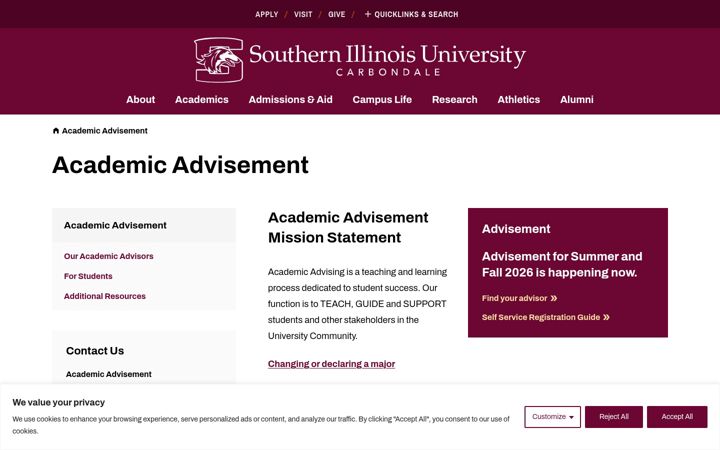Image resolution: width=720 pixels, height=450 pixels.
Task: Reject all cookies
Action: [614, 417]
